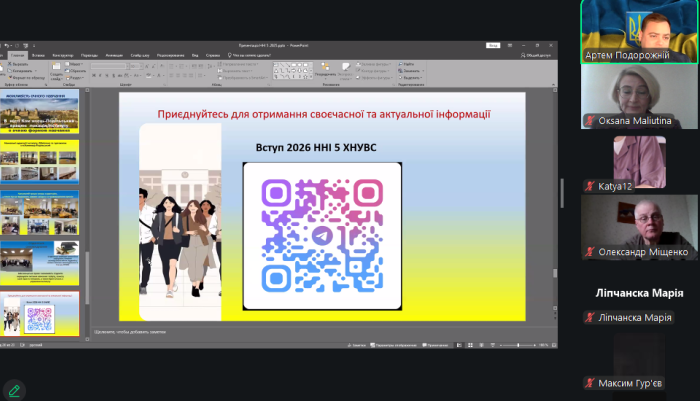The height and width of the screenshot is (401, 700).
Task: Expand the Replace dropdown arrow
Action: pos(423,70)
